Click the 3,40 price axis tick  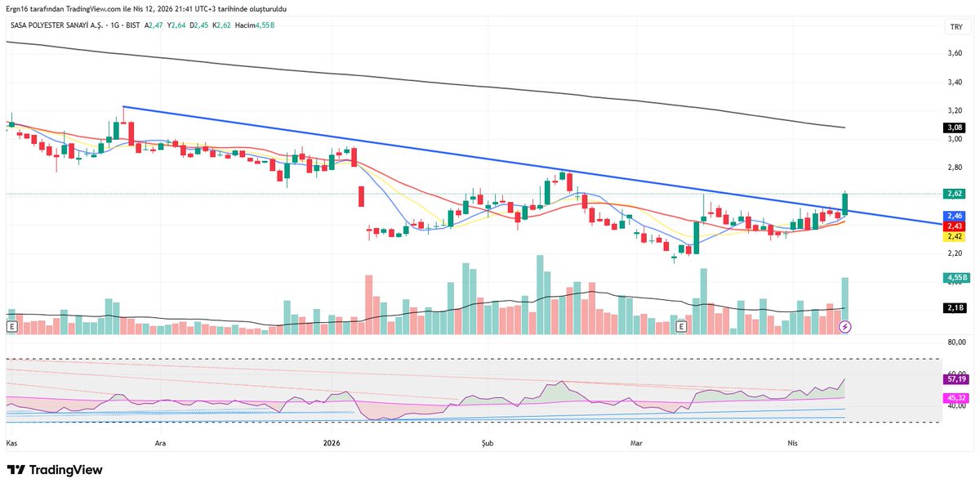click(x=955, y=82)
